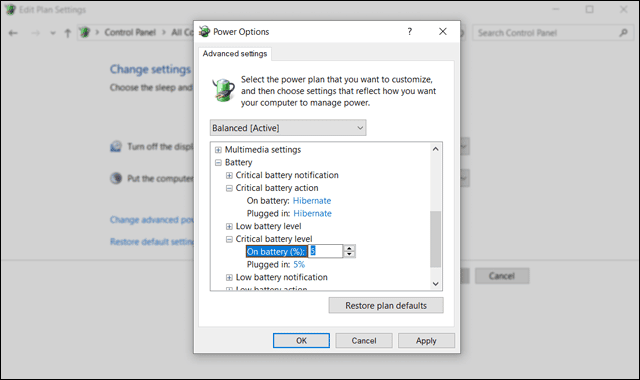The image size is (640, 380).
Task: Click the battery icon beside dialog description
Action: [223, 90]
